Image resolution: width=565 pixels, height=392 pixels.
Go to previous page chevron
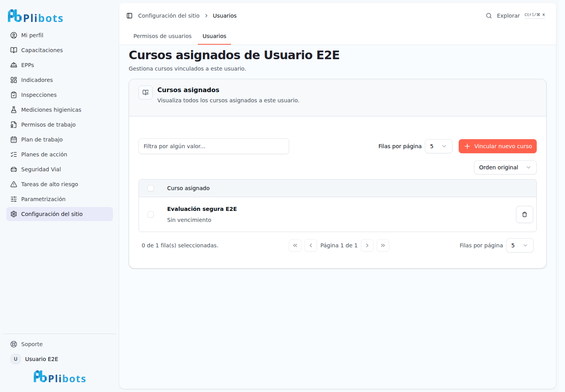(x=311, y=245)
